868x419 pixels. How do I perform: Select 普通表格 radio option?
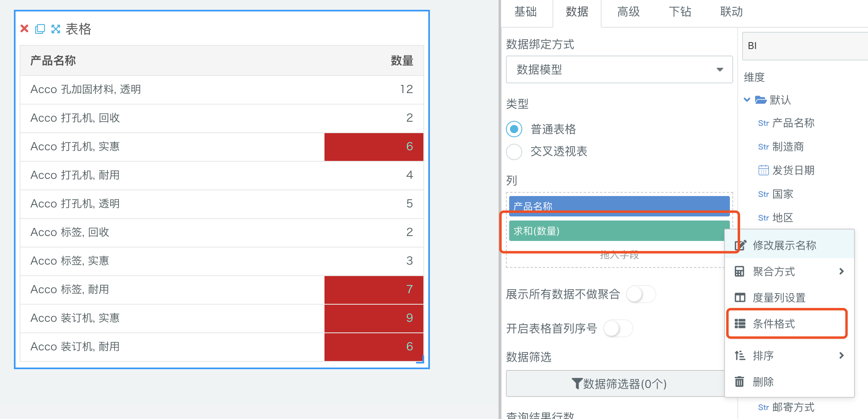tap(514, 129)
